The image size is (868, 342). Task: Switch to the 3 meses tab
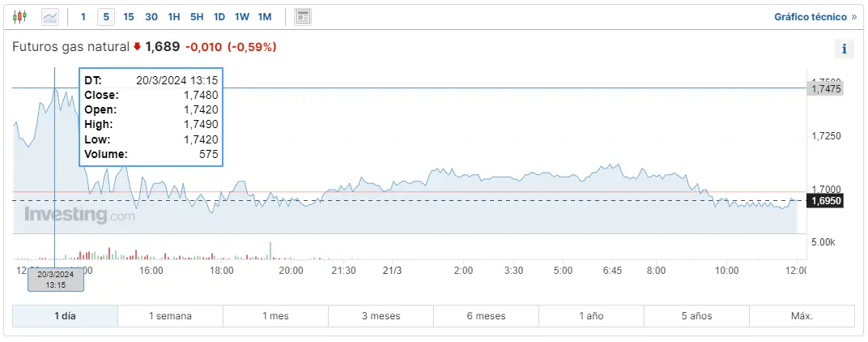tap(381, 316)
